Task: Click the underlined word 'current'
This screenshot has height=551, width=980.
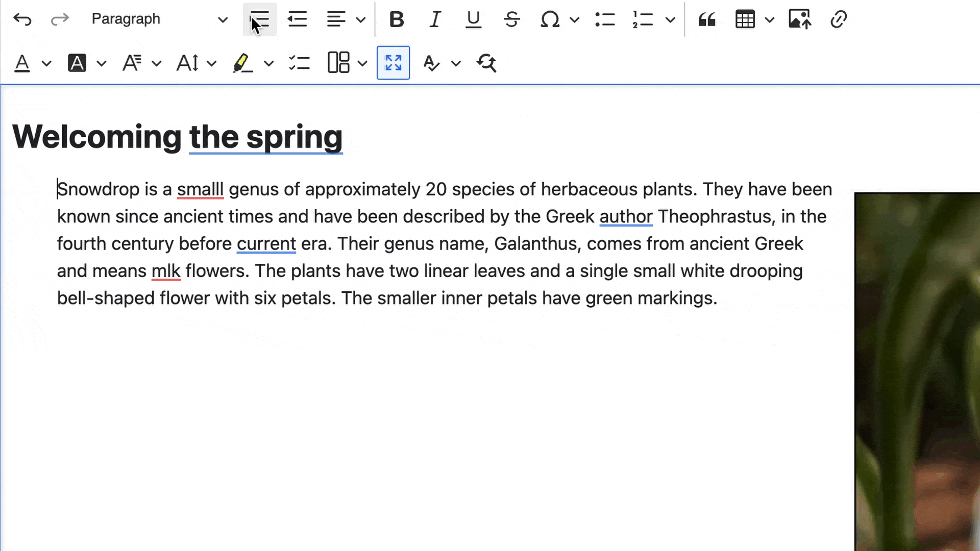Action: tap(266, 244)
